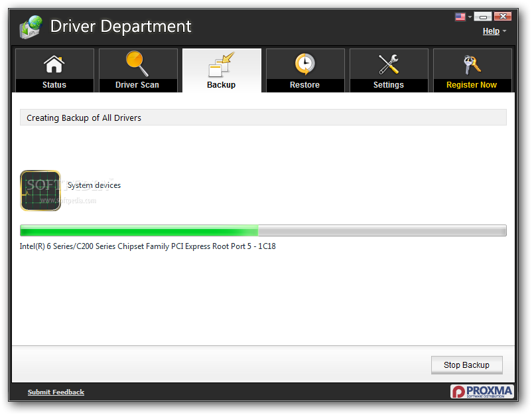Click the US flag language icon
This screenshot has width=532, height=415.
pos(460,17)
